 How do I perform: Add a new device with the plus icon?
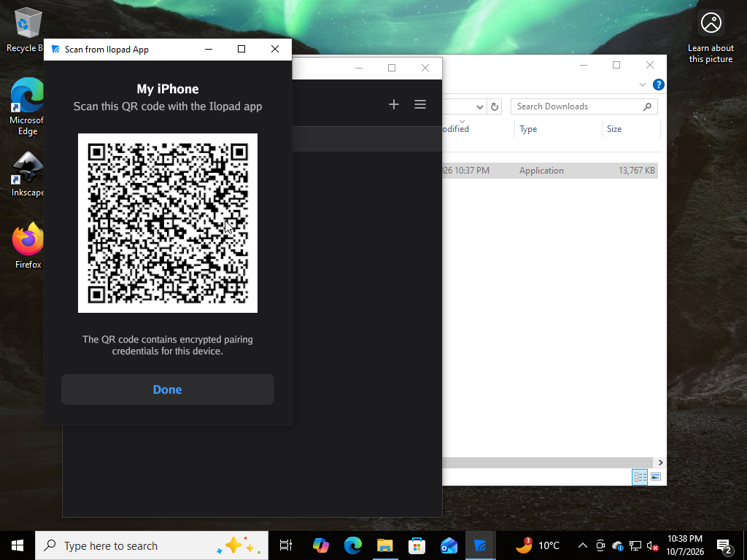click(393, 104)
